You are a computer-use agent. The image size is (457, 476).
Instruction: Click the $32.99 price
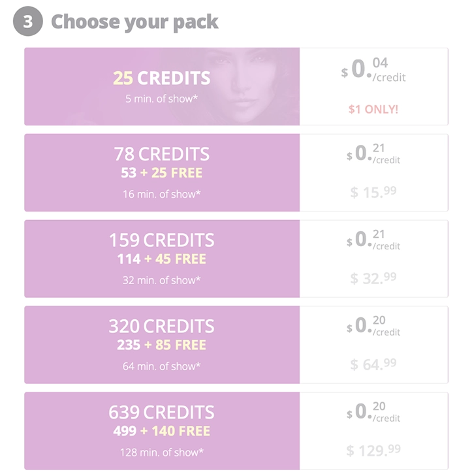click(x=373, y=278)
